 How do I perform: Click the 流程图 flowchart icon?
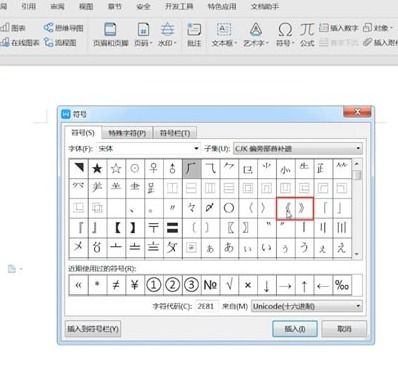point(49,42)
